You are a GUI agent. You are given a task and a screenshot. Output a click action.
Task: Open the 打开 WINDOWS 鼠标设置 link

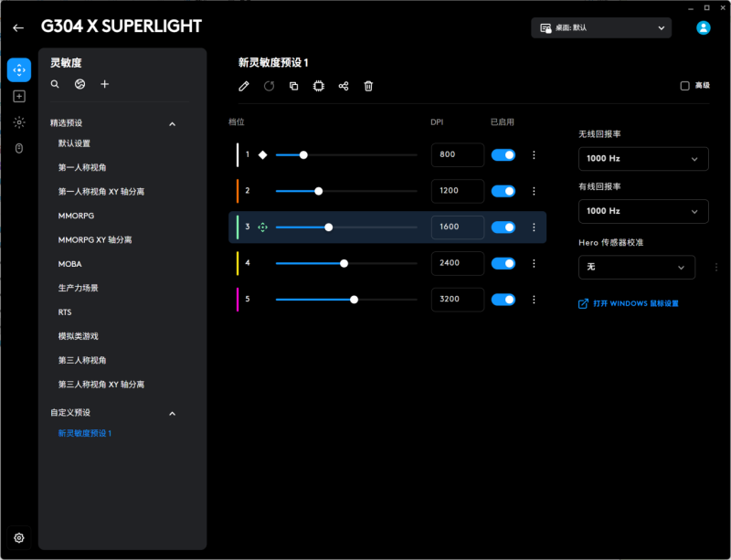click(629, 303)
